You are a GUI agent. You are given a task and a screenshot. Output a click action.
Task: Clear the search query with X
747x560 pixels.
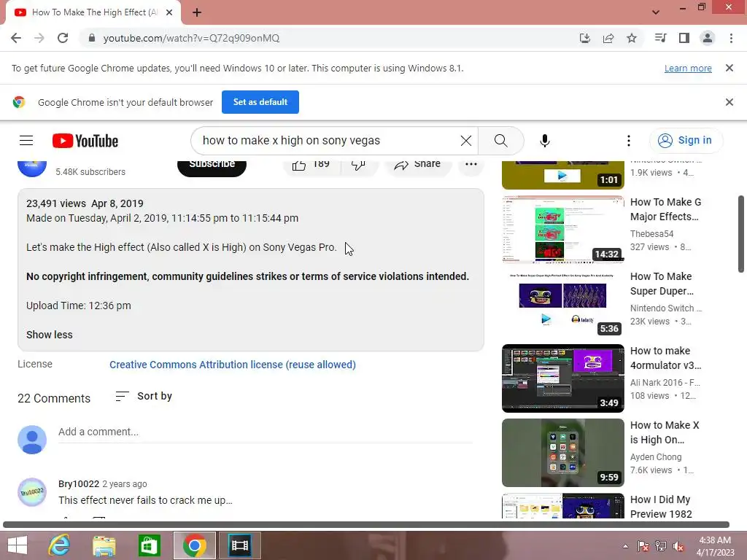pos(466,141)
